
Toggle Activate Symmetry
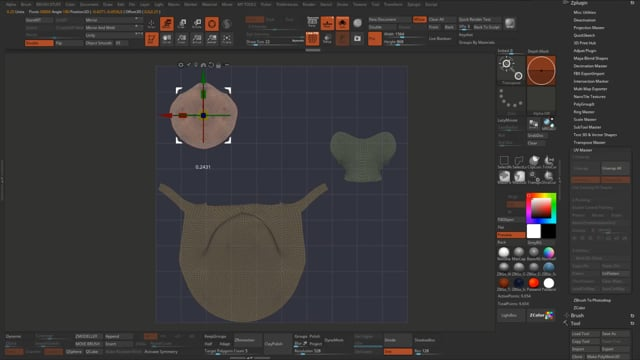[161, 351]
